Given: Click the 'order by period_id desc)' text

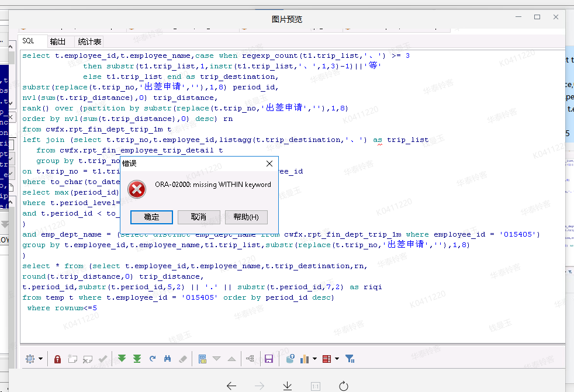Looking at the screenshot, I should [279, 297].
